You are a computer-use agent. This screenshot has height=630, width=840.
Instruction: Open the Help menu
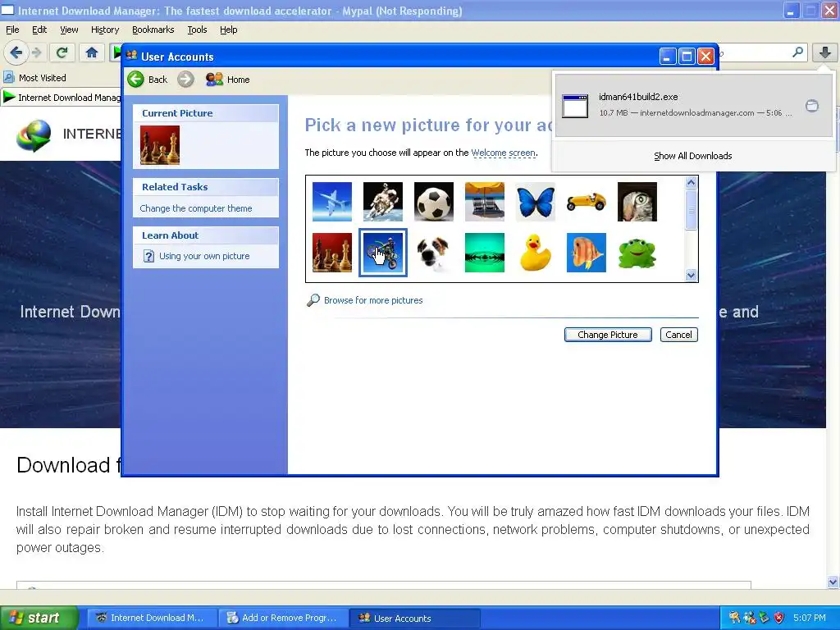229,30
